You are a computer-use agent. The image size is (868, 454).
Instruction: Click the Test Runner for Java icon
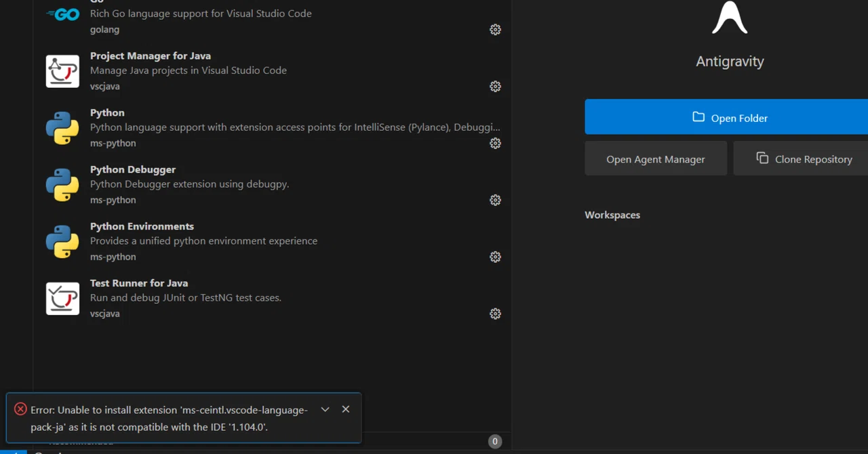tap(62, 299)
